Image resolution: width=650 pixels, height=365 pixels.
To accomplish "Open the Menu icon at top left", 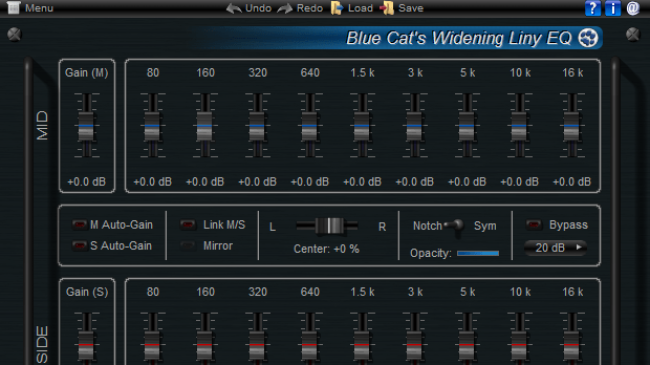I will (13, 8).
